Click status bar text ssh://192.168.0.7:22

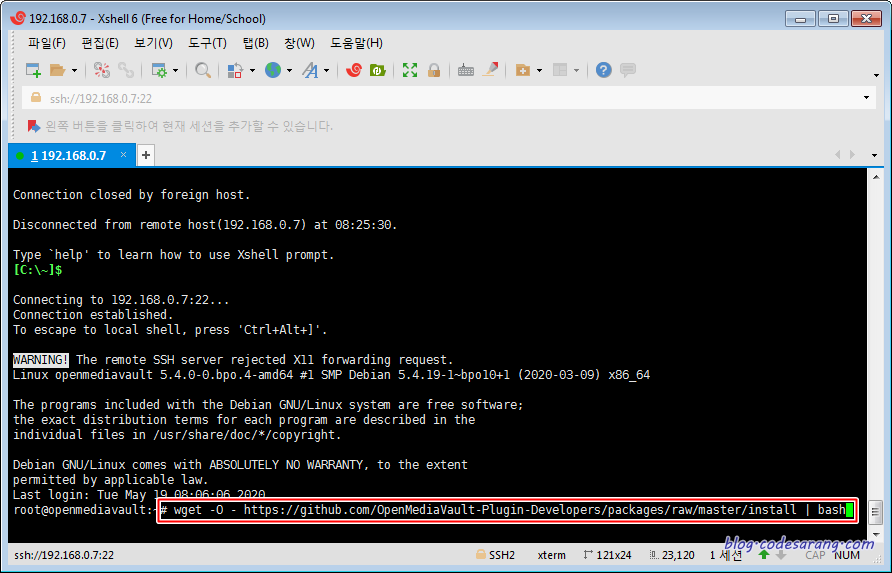coord(64,555)
